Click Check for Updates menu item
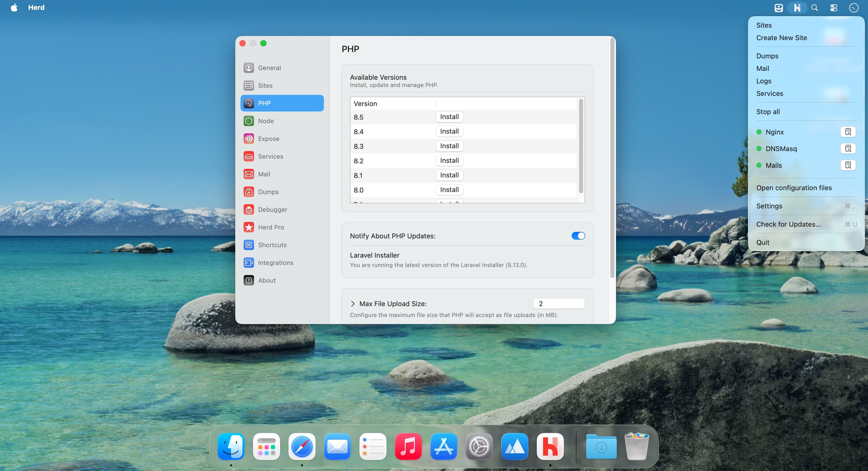868x471 pixels. click(788, 224)
